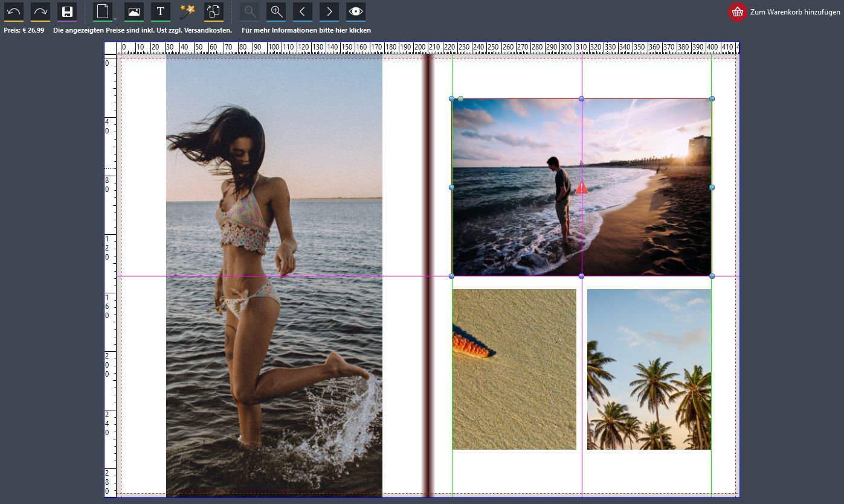The height and width of the screenshot is (504, 844).
Task: Insert a new image frame
Action: click(134, 11)
